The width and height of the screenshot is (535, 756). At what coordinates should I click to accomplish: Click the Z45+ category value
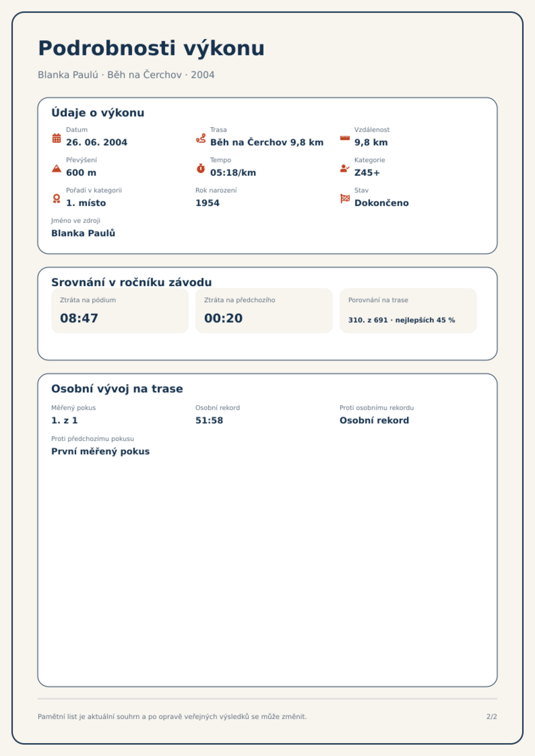coord(367,173)
